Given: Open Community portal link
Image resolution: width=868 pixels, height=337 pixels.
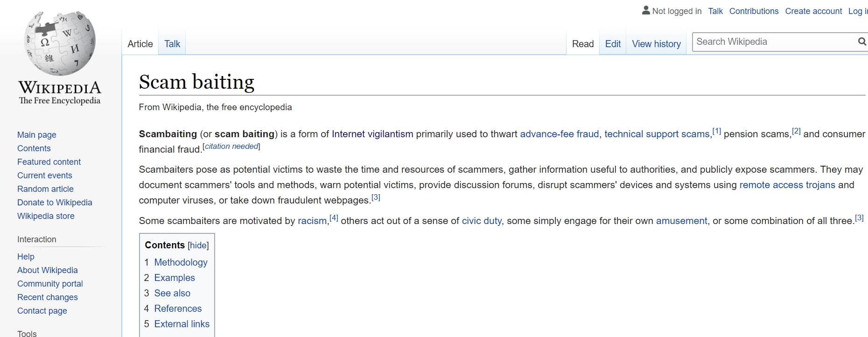Looking at the screenshot, I should pos(50,284).
